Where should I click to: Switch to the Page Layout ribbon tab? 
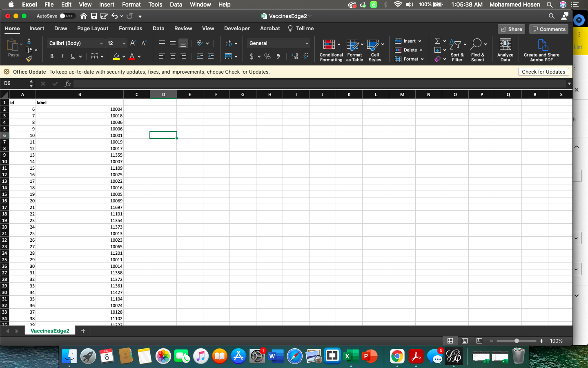tap(93, 29)
